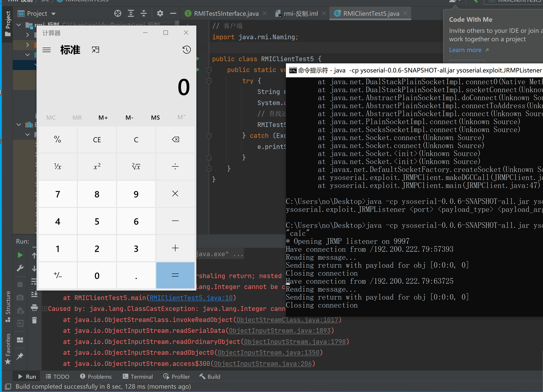Close the RMITest5Interface.java tab
Viewport: 543px width, 392px height.
[265, 13]
